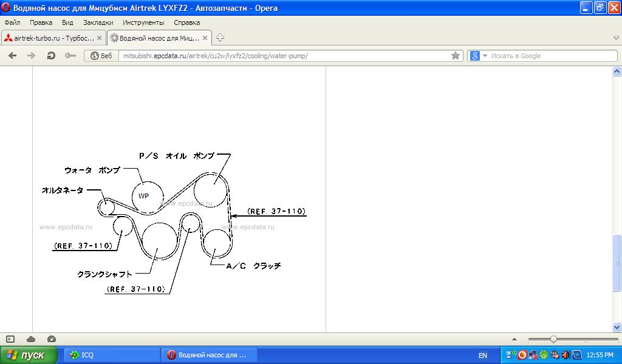Click the key-shaped password wand icon
The width and height of the screenshot is (622, 364).
70,56
